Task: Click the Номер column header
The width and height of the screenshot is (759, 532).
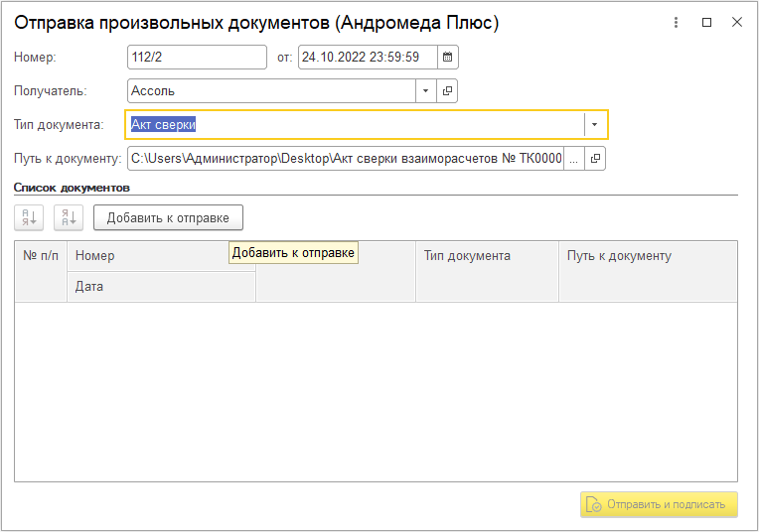Action: point(161,256)
